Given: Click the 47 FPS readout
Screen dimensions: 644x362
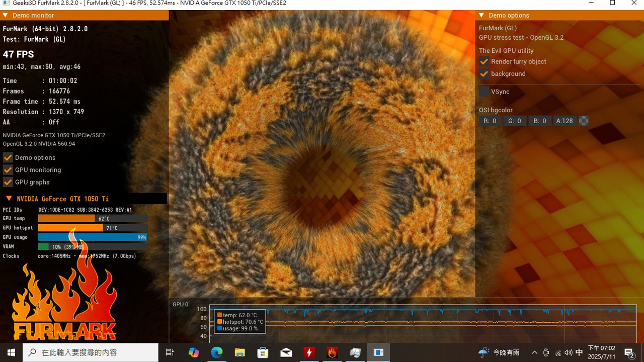Looking at the screenshot, I should [19, 54].
